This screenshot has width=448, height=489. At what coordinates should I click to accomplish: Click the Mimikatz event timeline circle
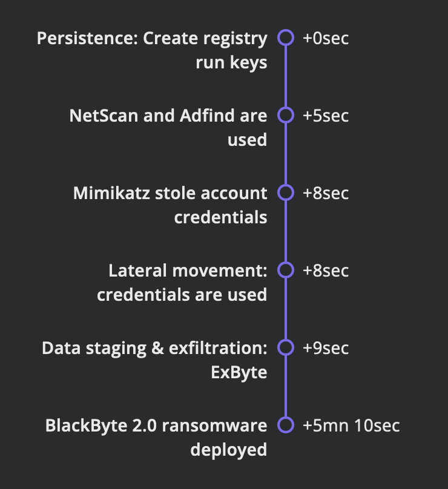[x=286, y=192]
